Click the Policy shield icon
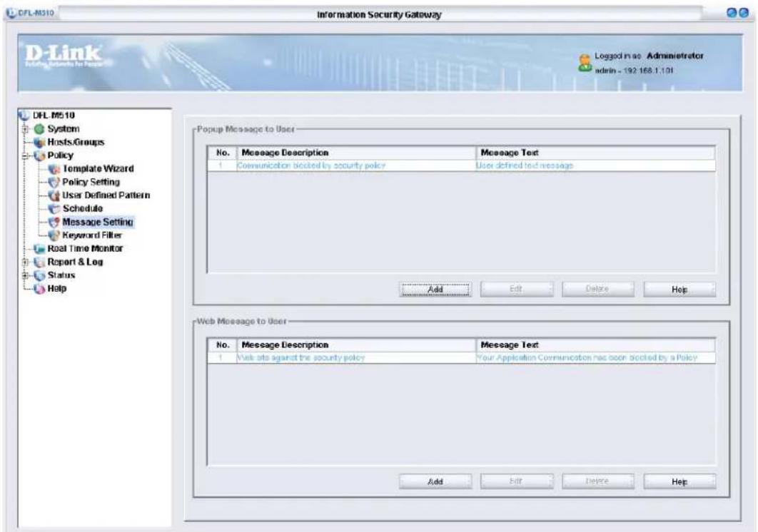758x532 pixels. tap(39, 155)
